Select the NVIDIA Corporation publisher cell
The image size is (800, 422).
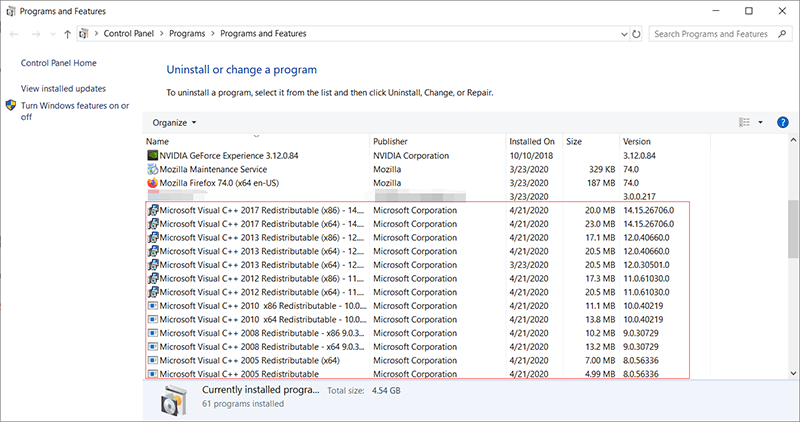[x=411, y=156]
